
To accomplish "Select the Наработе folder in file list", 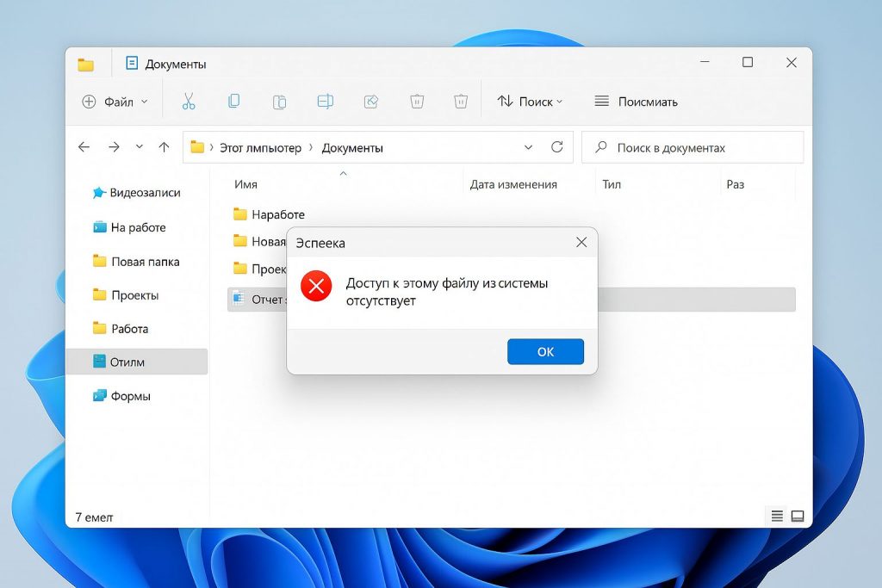I will tap(269, 214).
